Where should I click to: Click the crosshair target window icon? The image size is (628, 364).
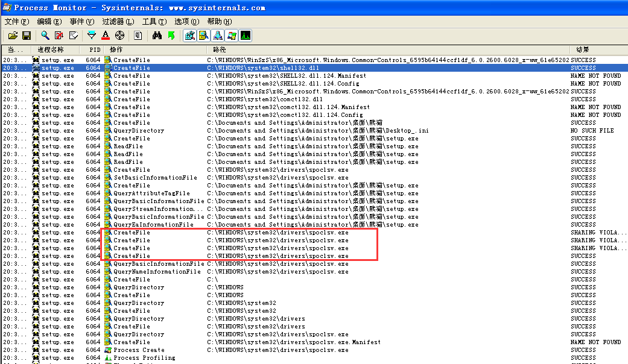[x=119, y=36]
